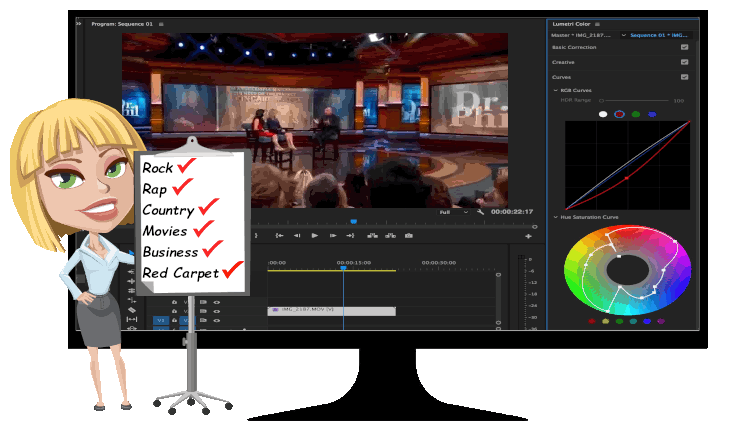Image resolution: width=735 pixels, height=427 pixels.
Task: Select the red RGB curve channel
Action: 619,114
